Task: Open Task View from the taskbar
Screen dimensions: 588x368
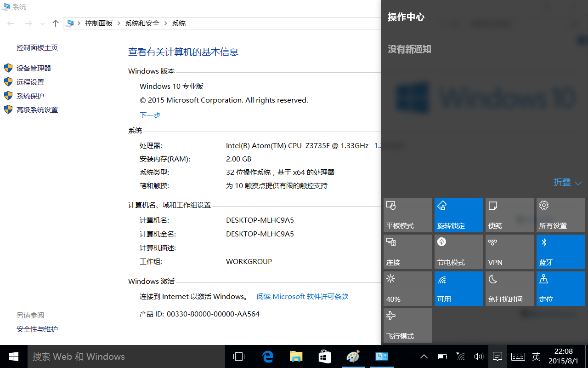Action: tap(239, 356)
